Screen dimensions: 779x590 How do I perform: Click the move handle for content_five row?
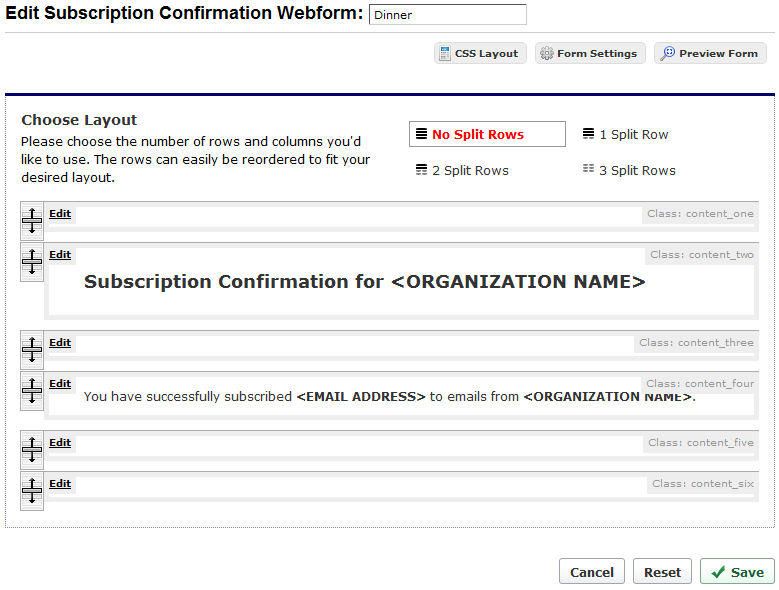[x=32, y=449]
